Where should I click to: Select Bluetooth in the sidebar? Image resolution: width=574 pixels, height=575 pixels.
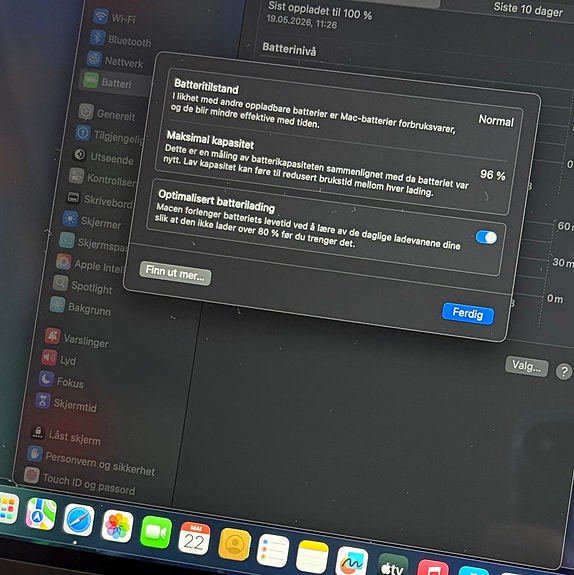point(121,39)
